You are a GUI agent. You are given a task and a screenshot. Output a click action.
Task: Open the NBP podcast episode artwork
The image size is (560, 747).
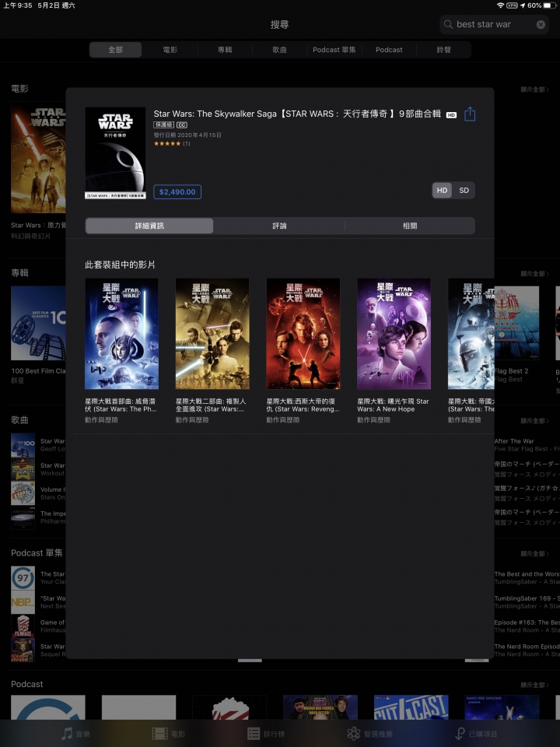[23, 602]
